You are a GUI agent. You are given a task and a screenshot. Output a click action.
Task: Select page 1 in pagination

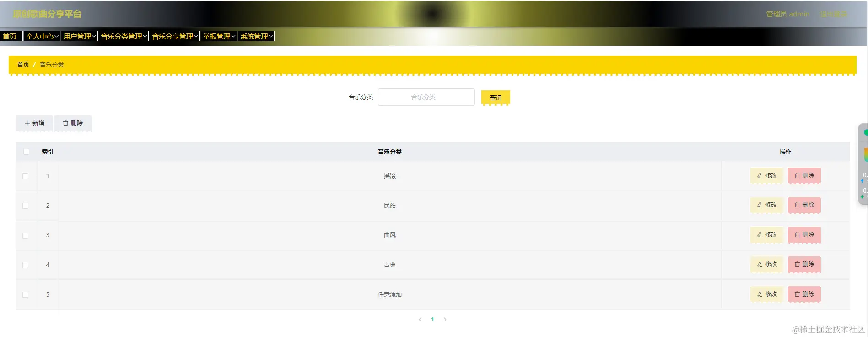[432, 320]
